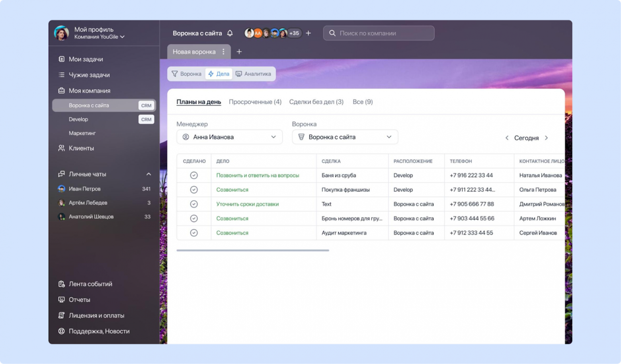This screenshot has width=621, height=364.
Task: Open the Воронка с сайта funnel dropdown
Action: click(x=345, y=137)
